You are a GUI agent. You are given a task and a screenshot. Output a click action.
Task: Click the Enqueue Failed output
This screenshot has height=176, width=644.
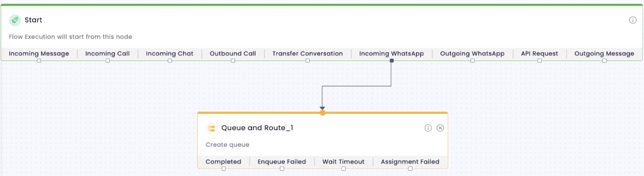(282, 162)
